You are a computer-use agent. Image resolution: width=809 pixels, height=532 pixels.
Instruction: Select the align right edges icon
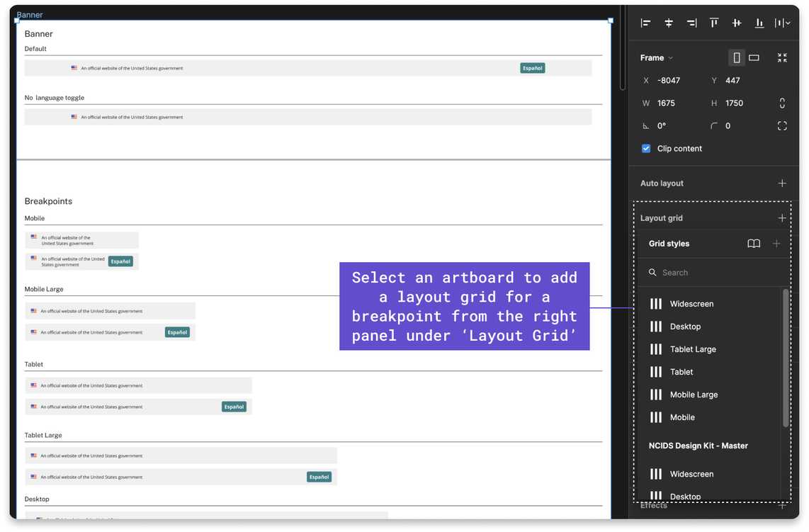click(691, 22)
